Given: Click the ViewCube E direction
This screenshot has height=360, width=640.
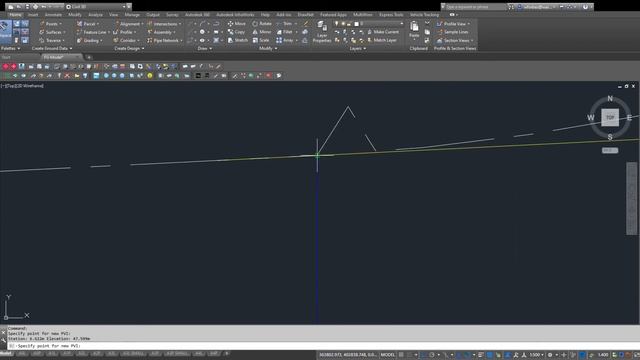Looking at the screenshot, I should click(629, 118).
